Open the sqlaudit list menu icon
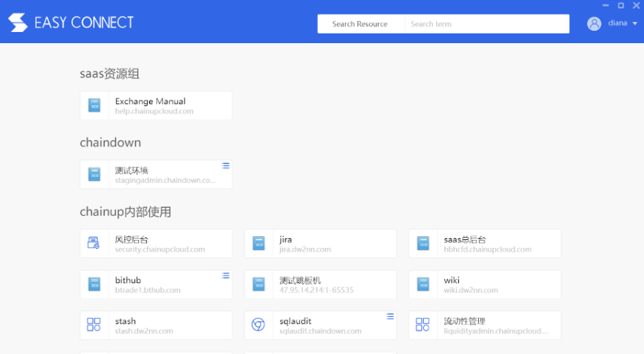This screenshot has height=354, width=644. pos(390,316)
